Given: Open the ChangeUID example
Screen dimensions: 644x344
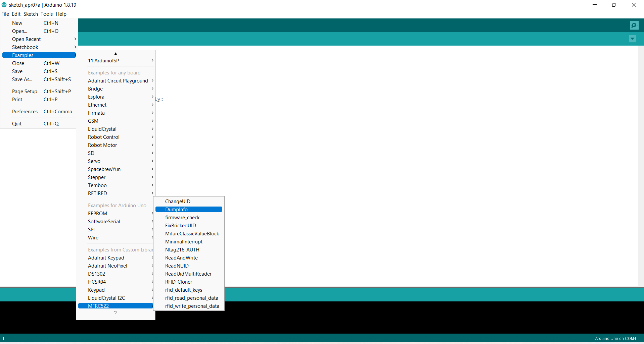Looking at the screenshot, I should [x=177, y=201].
